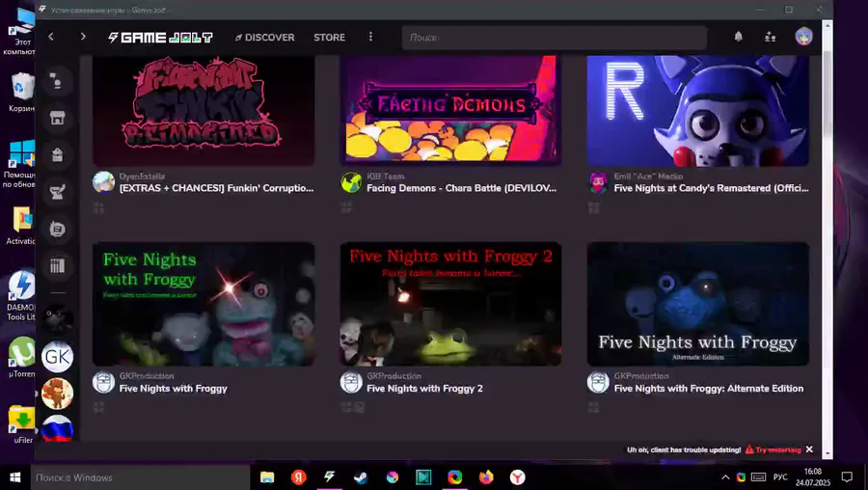868x490 pixels.
Task: Open File Explorer from the taskbar
Action: coord(267,477)
